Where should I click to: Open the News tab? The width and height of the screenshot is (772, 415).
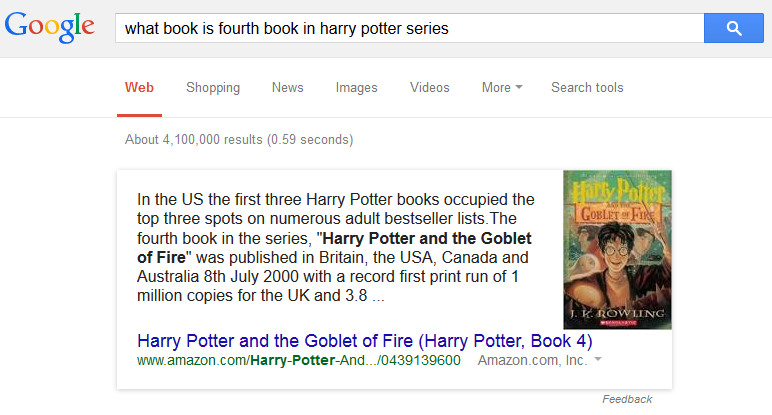[x=287, y=87]
